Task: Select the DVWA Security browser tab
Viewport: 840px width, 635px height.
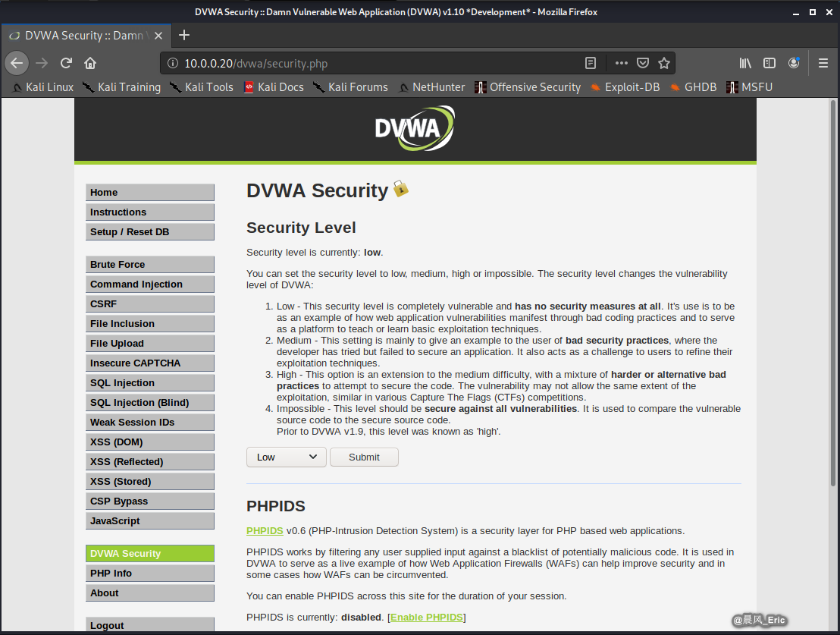Action: 86,36
